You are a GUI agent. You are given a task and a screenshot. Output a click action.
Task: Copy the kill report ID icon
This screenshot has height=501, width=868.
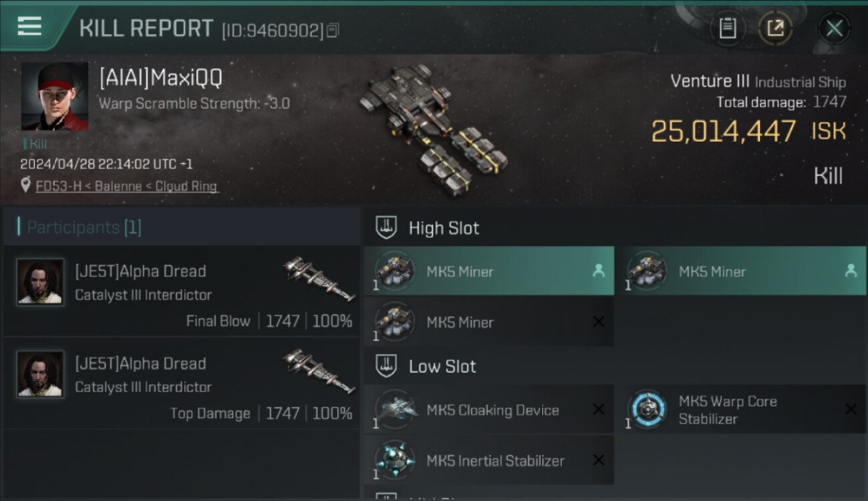[x=333, y=30]
